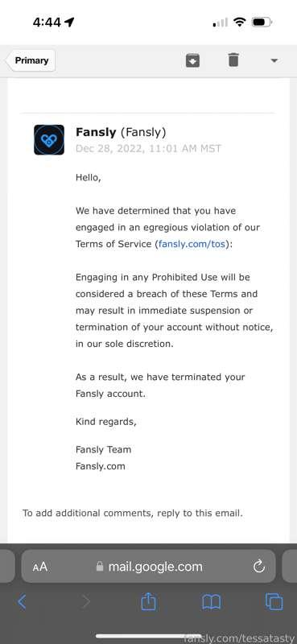Open the more actions dropdown arrow
297x644 pixels.
click(x=274, y=61)
